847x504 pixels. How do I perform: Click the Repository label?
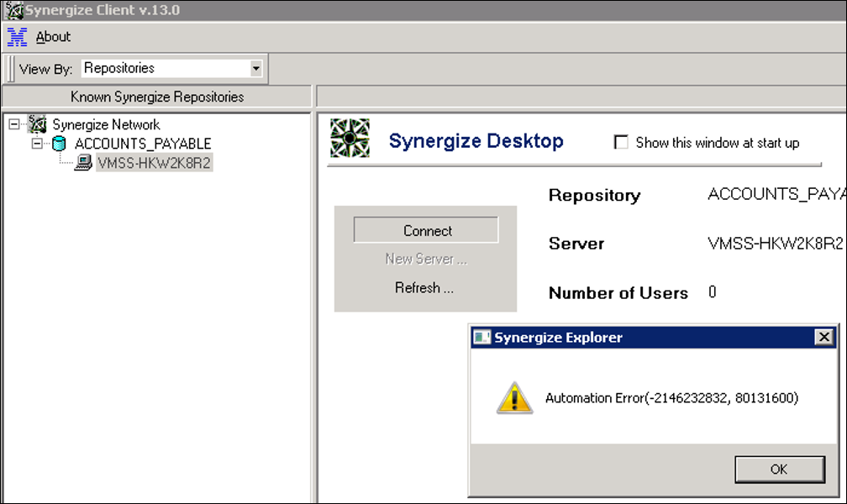[595, 195]
